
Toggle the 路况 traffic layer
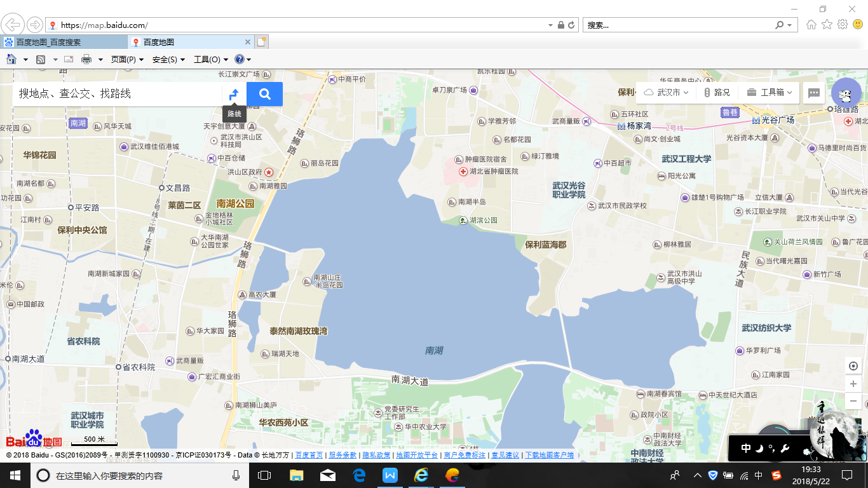[x=717, y=93]
